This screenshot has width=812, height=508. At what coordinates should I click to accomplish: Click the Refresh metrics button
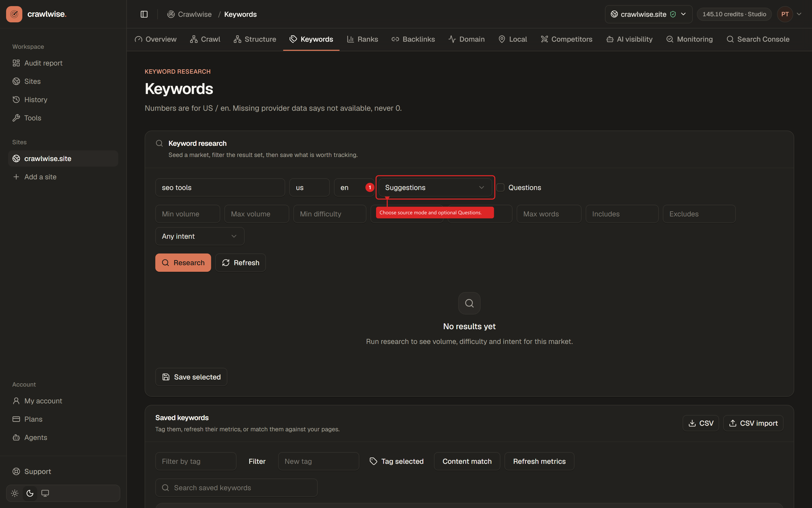pyautogui.click(x=539, y=461)
